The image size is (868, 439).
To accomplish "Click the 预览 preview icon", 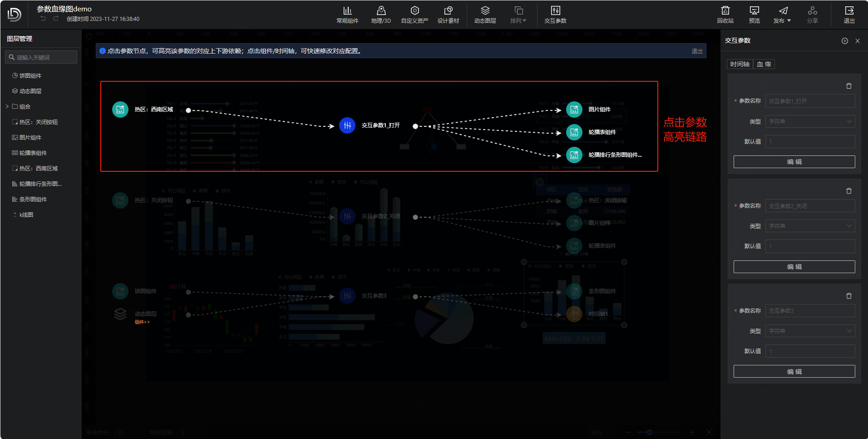I will [x=754, y=15].
